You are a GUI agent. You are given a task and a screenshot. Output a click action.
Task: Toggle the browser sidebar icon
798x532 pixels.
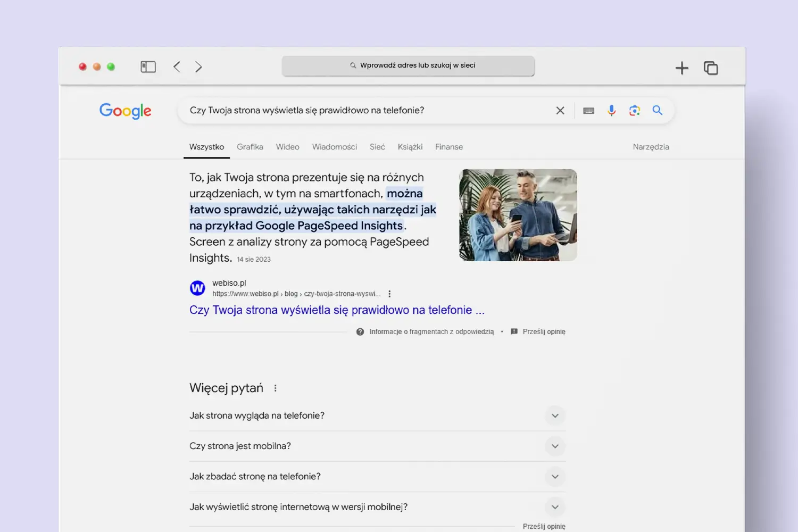click(x=148, y=66)
